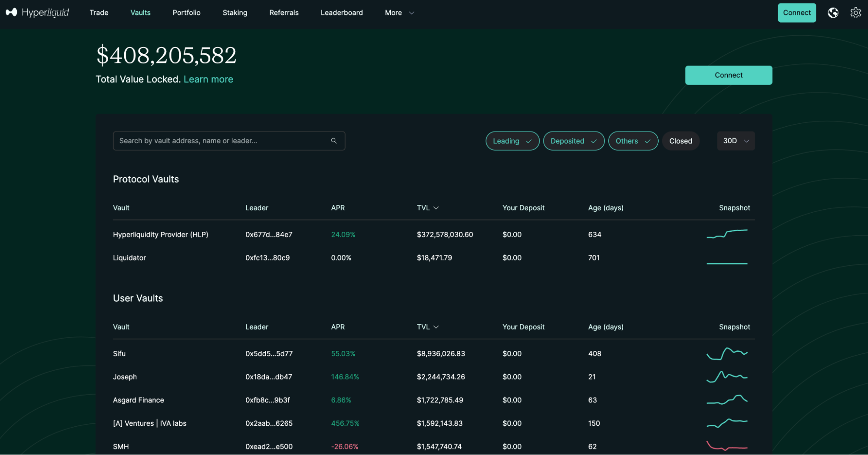Click the large Connect button
The image size is (868, 455).
(x=728, y=75)
